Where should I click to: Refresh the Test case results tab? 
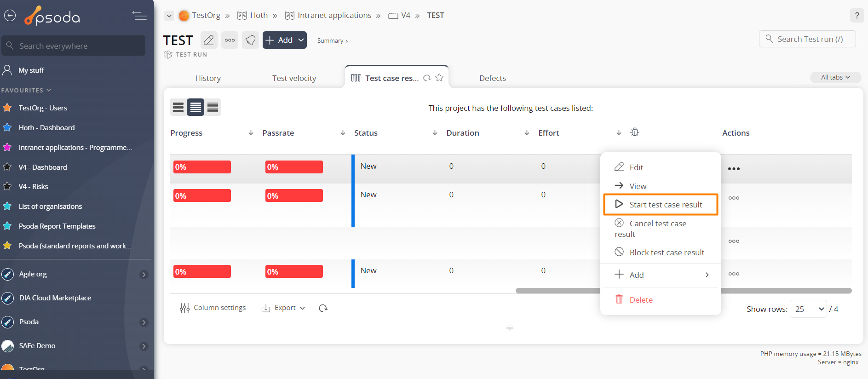point(427,78)
